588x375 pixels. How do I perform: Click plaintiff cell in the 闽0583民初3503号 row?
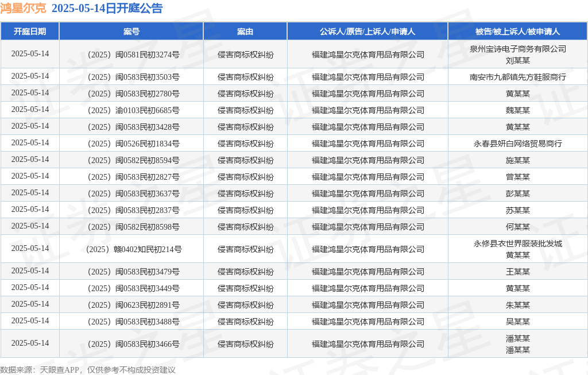click(x=368, y=78)
